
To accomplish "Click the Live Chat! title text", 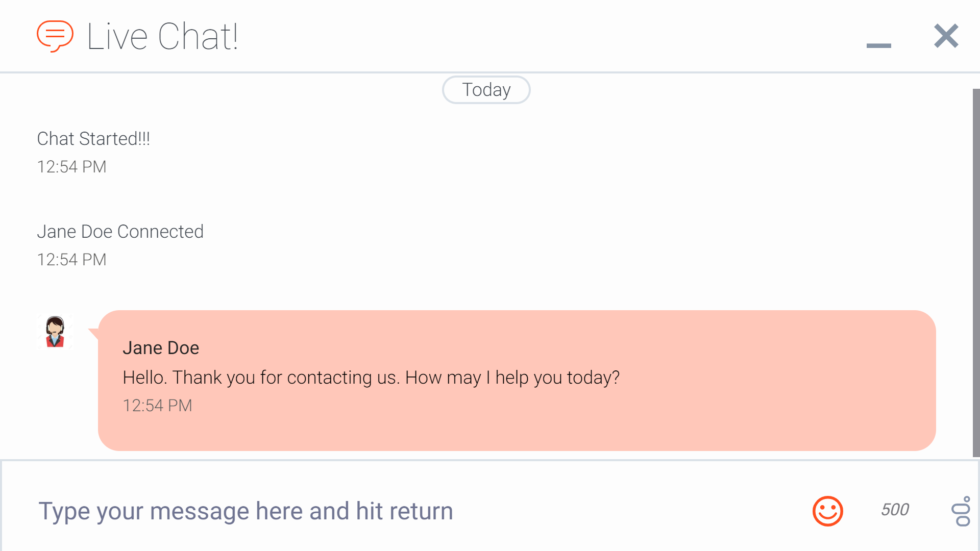I will (162, 36).
